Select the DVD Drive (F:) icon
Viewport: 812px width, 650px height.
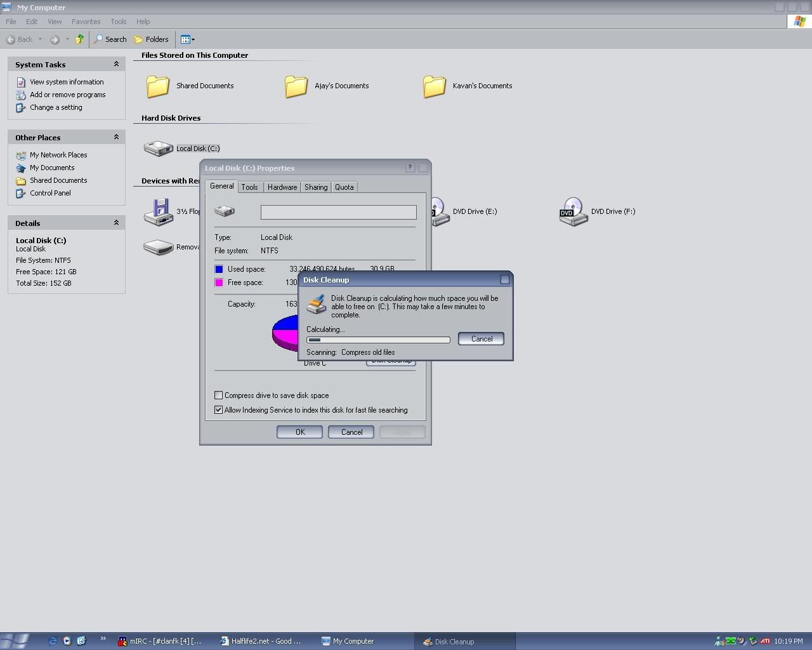[x=573, y=211]
